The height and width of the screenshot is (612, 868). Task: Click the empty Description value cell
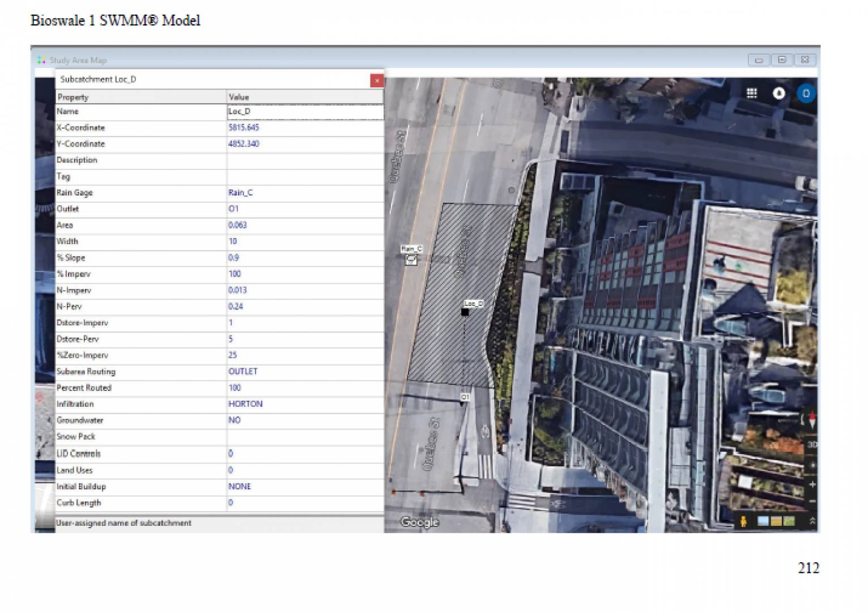coord(305,160)
